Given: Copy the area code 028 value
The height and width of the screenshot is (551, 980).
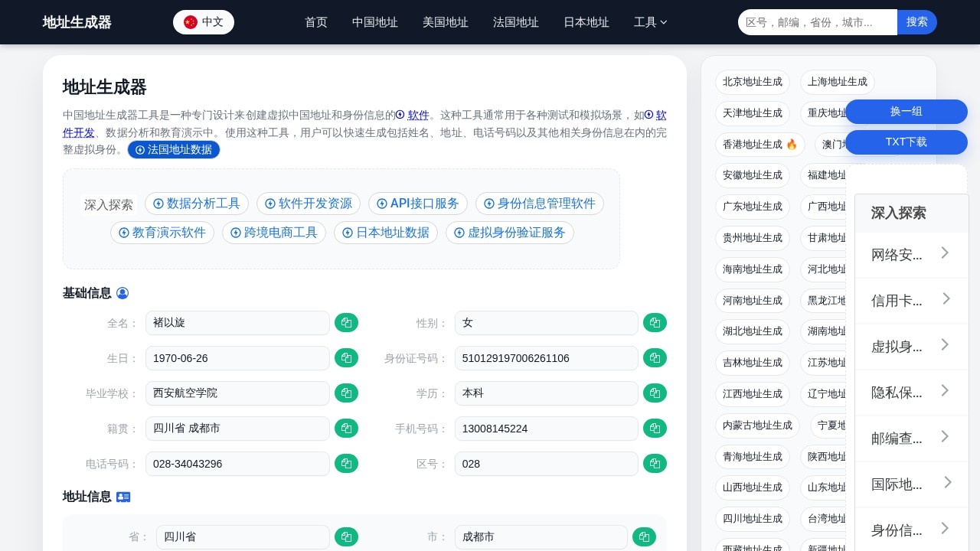Looking at the screenshot, I should tap(655, 464).
